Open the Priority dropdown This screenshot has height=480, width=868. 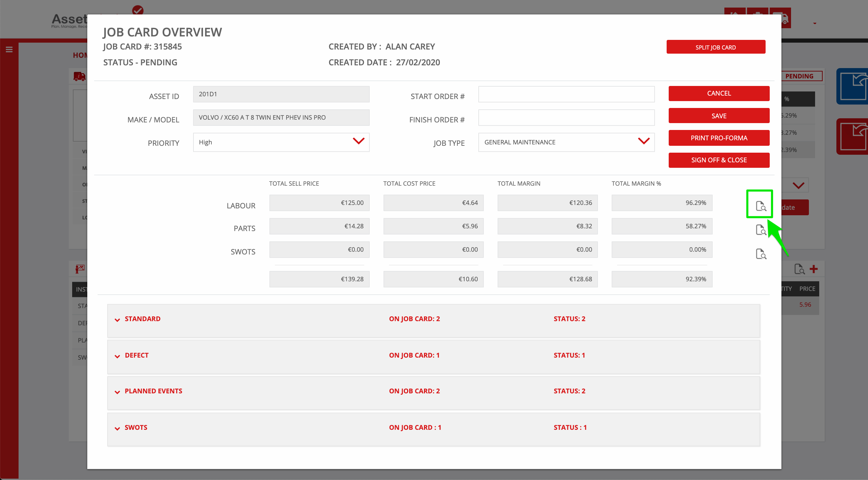[281, 142]
